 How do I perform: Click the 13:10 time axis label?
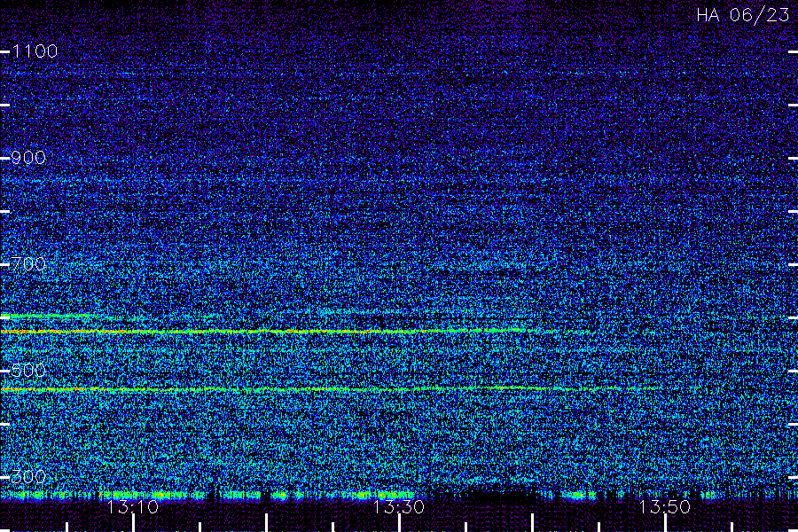pos(133,507)
